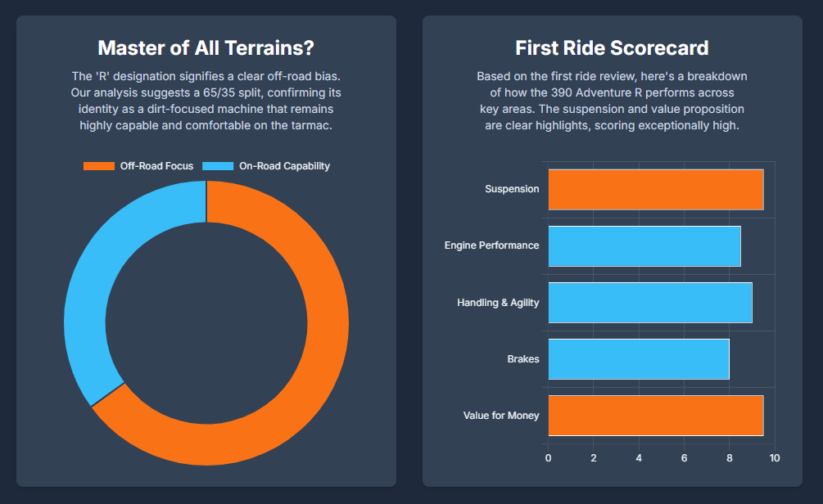Viewport: 823px width, 504px height.
Task: Click the 0 tick on score axis
Action: (x=548, y=457)
